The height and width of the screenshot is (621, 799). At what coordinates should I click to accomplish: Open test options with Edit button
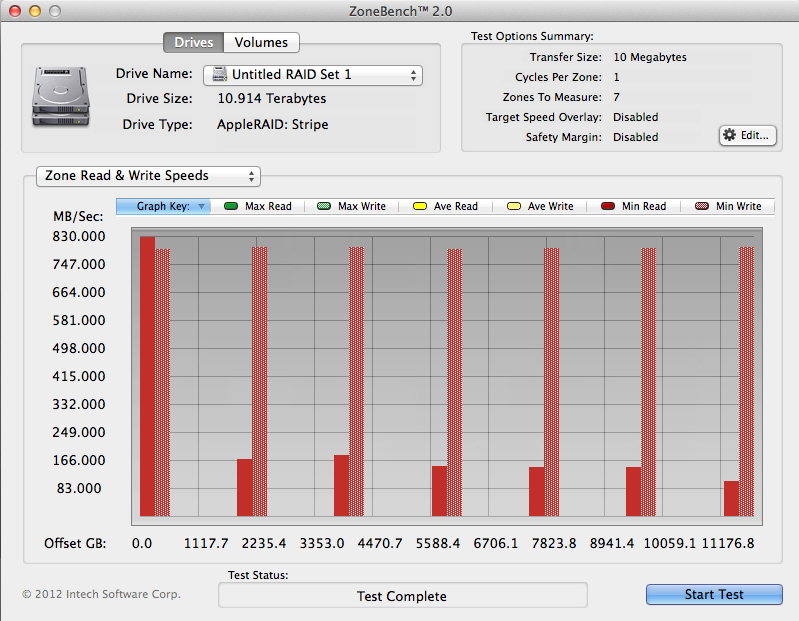[747, 135]
